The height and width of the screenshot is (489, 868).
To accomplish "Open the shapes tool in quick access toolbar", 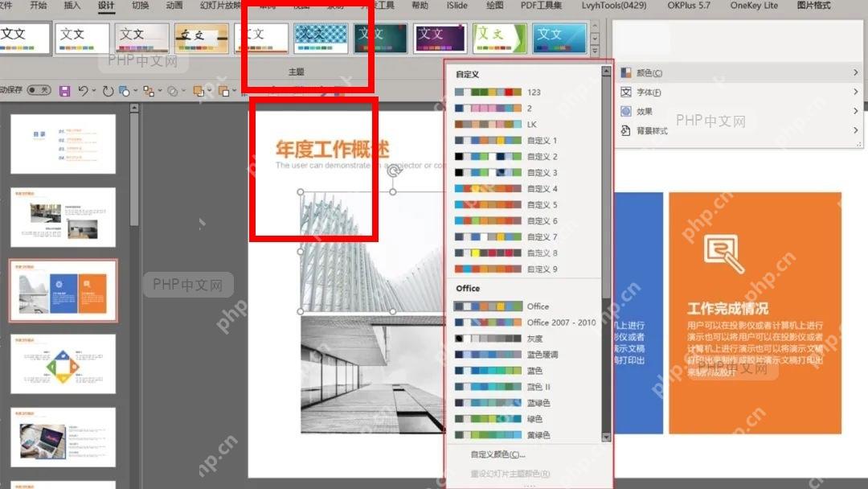I will 124,91.
